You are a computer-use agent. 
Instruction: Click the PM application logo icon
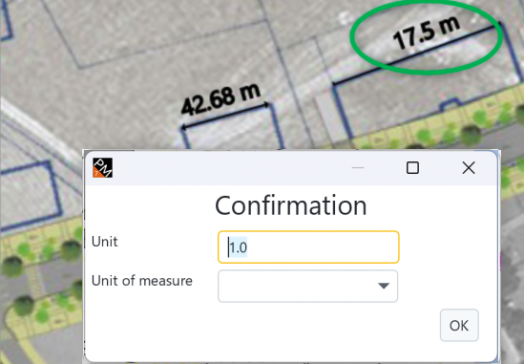pyautogui.click(x=103, y=168)
